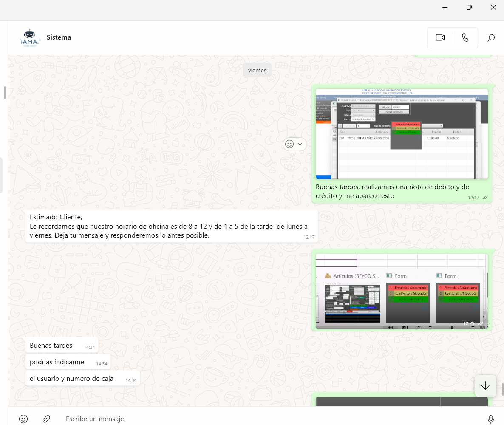Select the 'podrias indicarme' message bubble

tap(57, 362)
